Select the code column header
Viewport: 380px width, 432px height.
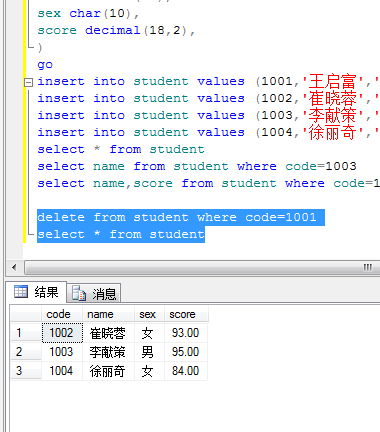[62, 314]
